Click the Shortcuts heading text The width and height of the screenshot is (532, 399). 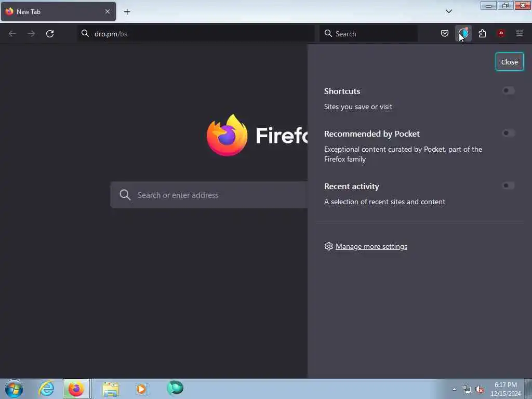pyautogui.click(x=342, y=91)
